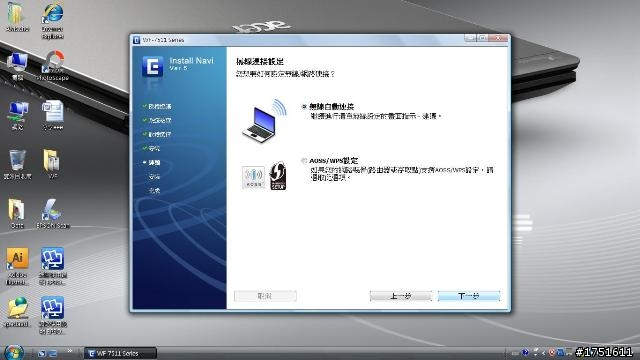This screenshot has width=640, height=360.
Task: Minimize the WF-7511 Series installer window
Action: 470,38
